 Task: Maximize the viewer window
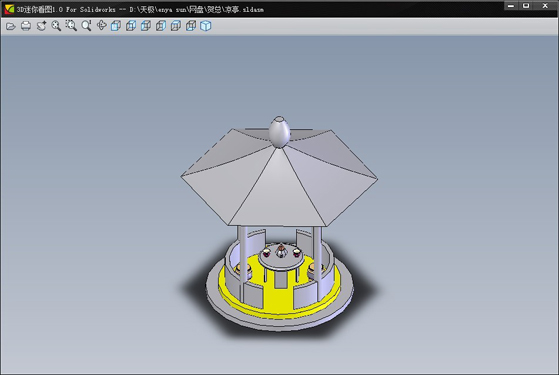coord(526,5)
